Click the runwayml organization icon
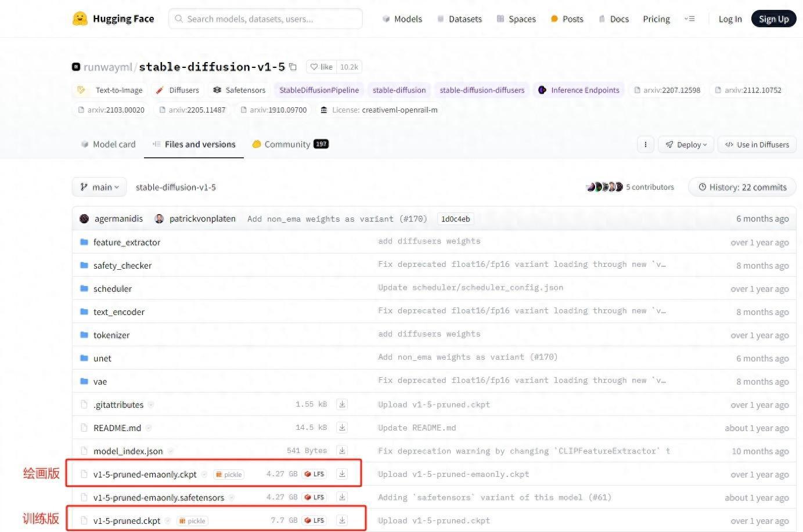803x532 pixels. click(76, 67)
